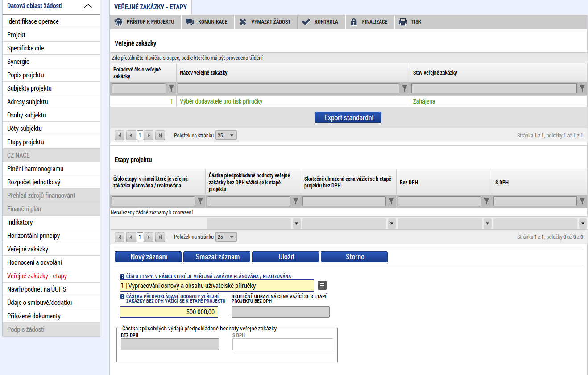Open Údaje o smlouvě/dodatku in sidebar
The height and width of the screenshot is (375, 588).
click(x=51, y=303)
